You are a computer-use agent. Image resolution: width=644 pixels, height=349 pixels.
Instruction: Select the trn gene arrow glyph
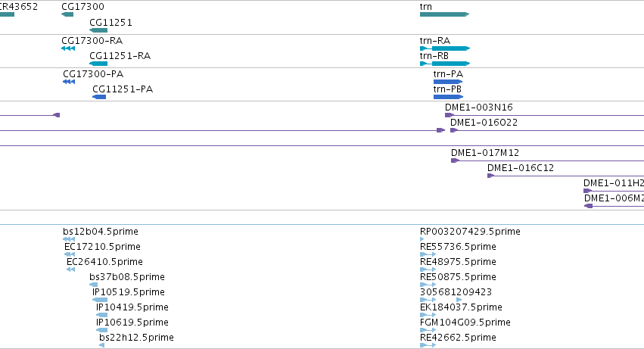(x=444, y=14)
